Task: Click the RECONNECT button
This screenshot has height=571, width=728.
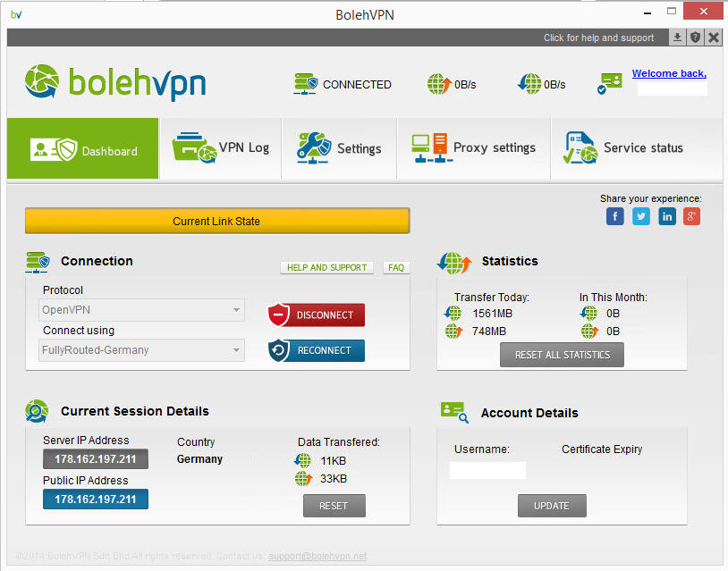Action: (317, 350)
